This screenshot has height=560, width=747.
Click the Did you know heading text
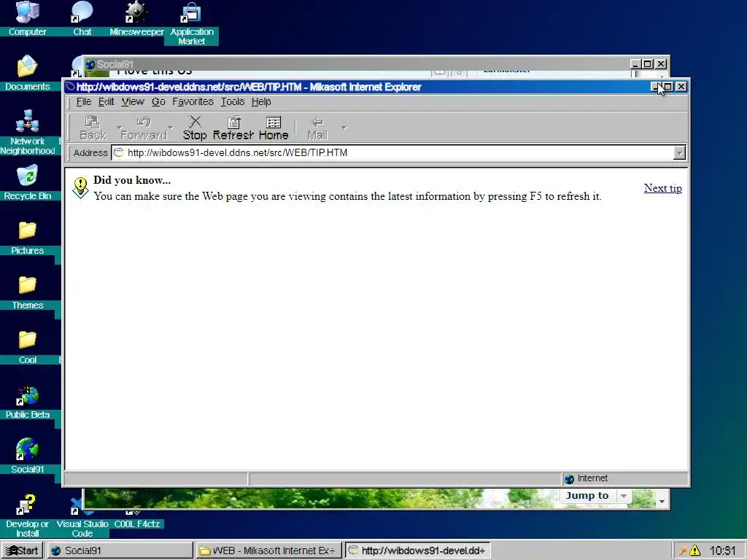pos(132,180)
